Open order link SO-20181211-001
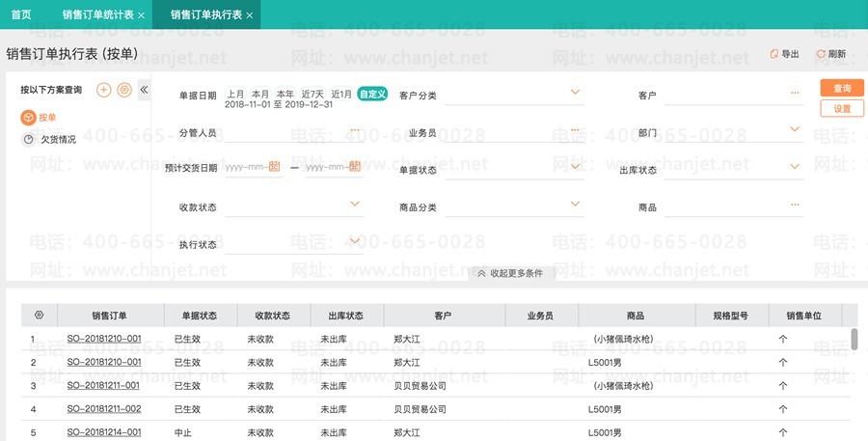 coord(103,385)
